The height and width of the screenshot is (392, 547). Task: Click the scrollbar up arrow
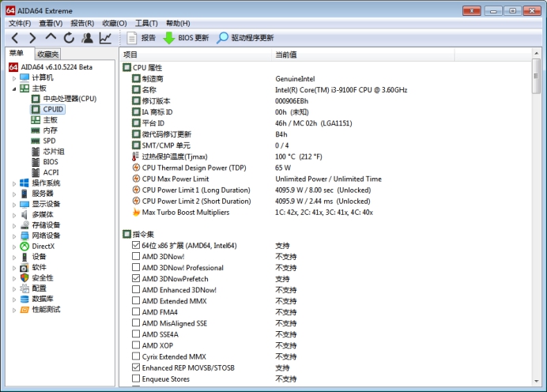tap(536, 54)
